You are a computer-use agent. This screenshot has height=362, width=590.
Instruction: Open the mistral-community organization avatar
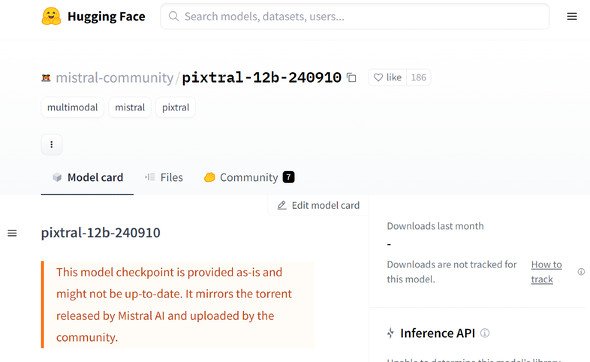pyautogui.click(x=46, y=78)
